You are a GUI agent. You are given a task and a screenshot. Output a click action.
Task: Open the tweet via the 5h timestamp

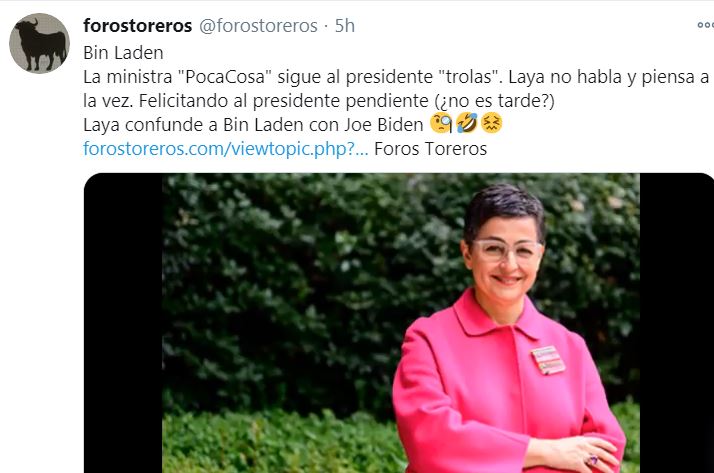point(345,26)
